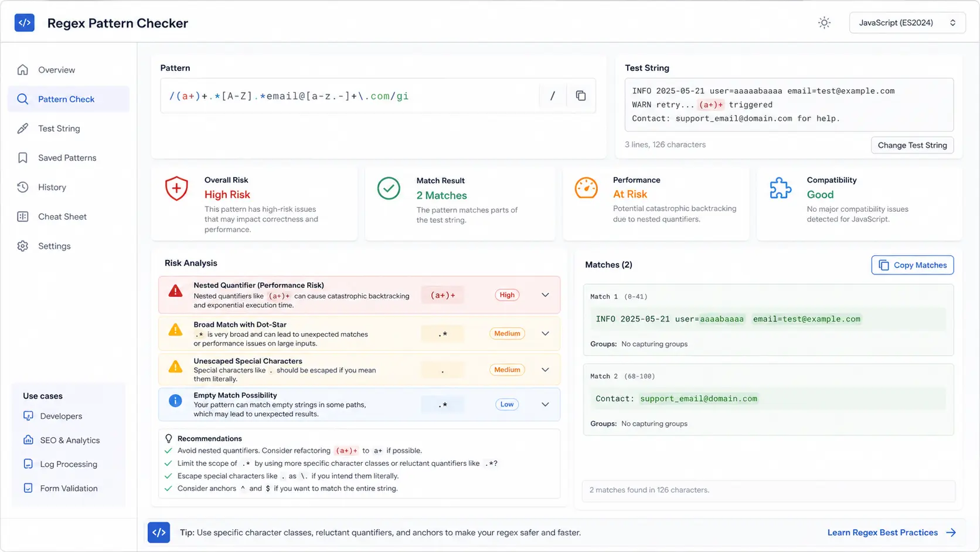Viewport: 980px width, 552px height.
Task: Click the Low severity badge
Action: (x=507, y=404)
